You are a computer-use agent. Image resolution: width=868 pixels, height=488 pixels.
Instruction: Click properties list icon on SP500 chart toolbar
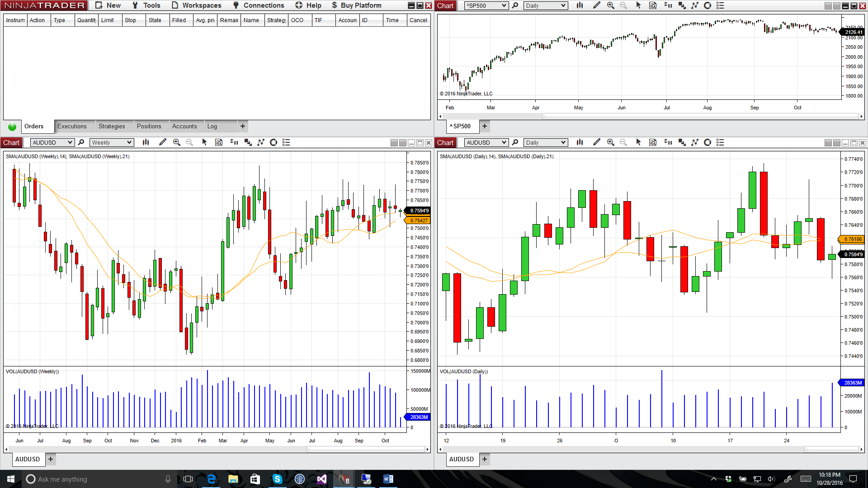[720, 5]
